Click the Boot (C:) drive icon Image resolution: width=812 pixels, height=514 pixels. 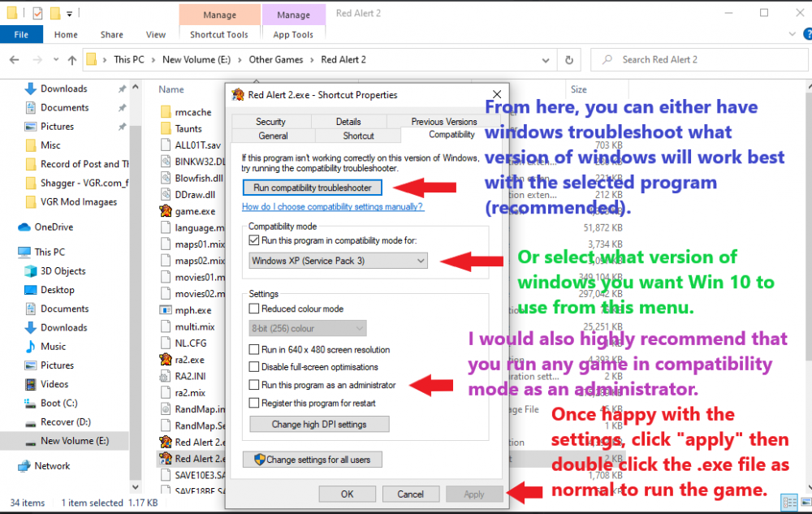click(x=31, y=404)
